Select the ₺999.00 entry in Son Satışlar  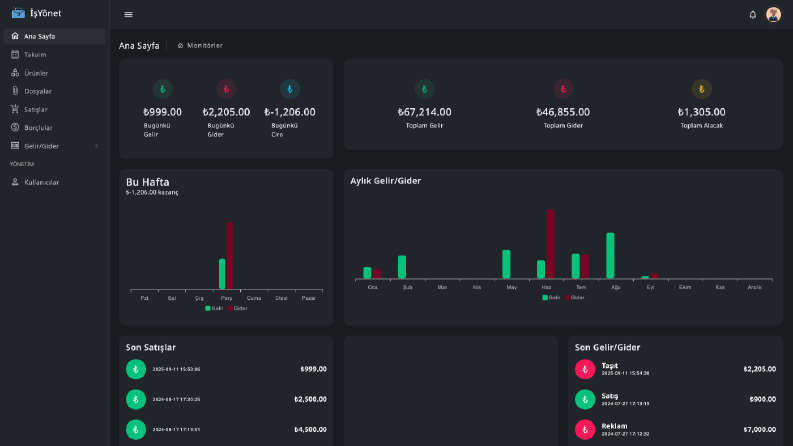click(x=226, y=369)
